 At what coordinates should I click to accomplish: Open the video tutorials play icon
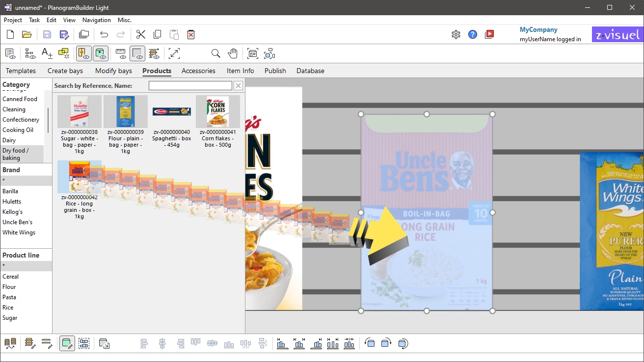489,34
